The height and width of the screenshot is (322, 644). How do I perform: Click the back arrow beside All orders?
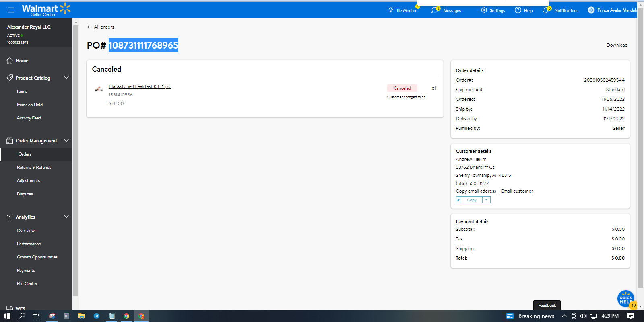89,27
